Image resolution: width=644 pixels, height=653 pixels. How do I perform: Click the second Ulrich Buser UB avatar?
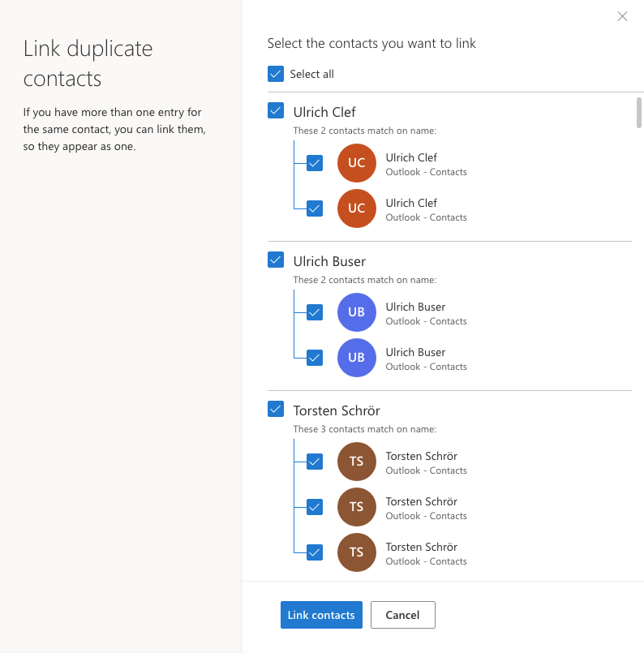pos(356,358)
